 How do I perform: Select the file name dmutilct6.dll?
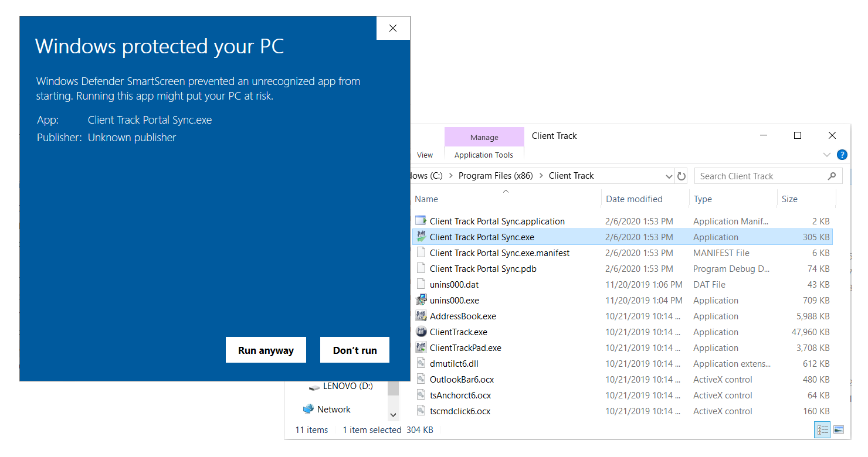coord(454,363)
